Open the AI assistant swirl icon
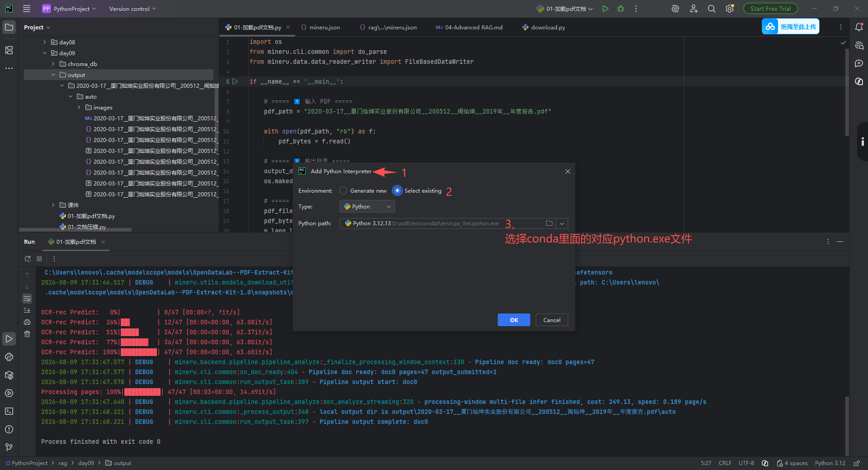Viewport: 868px width, 470px height. [675, 9]
